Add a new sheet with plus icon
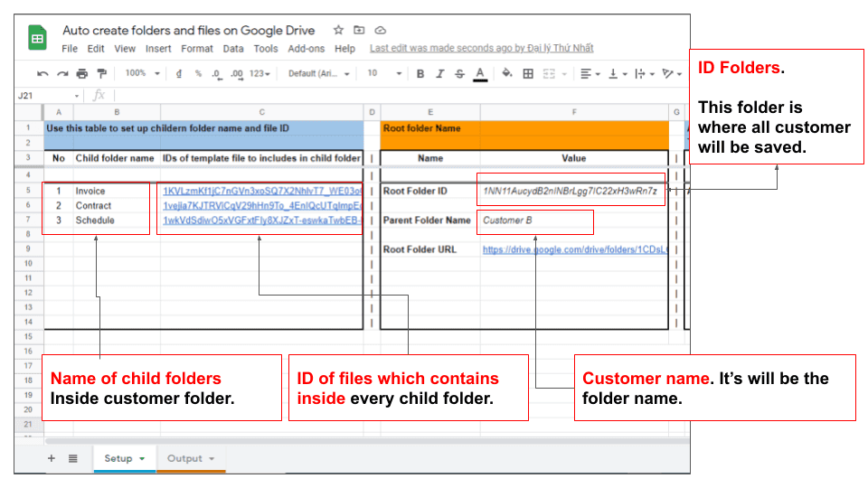The image size is (868, 488). 51,458
